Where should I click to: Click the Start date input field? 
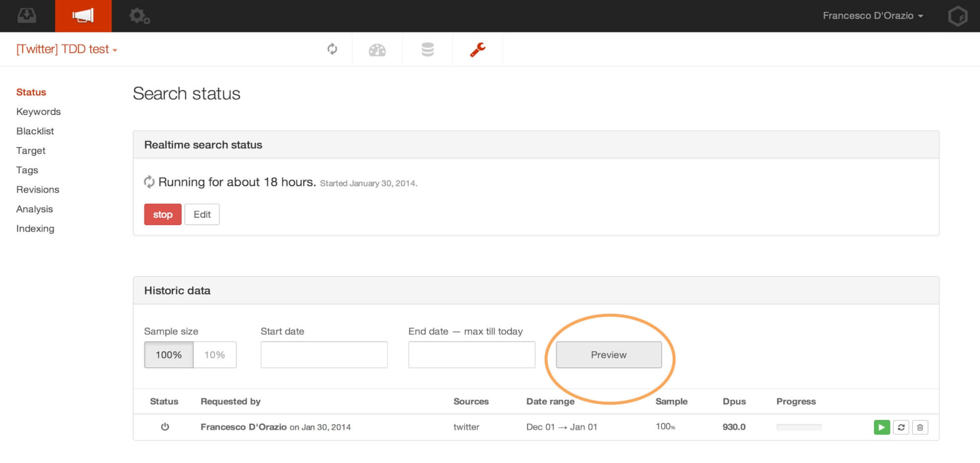tap(324, 355)
